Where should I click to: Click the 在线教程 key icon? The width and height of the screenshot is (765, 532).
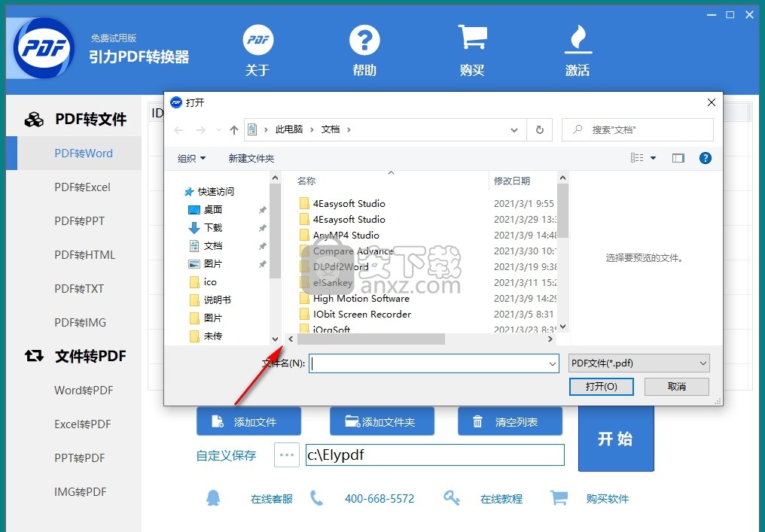pyautogui.click(x=451, y=498)
